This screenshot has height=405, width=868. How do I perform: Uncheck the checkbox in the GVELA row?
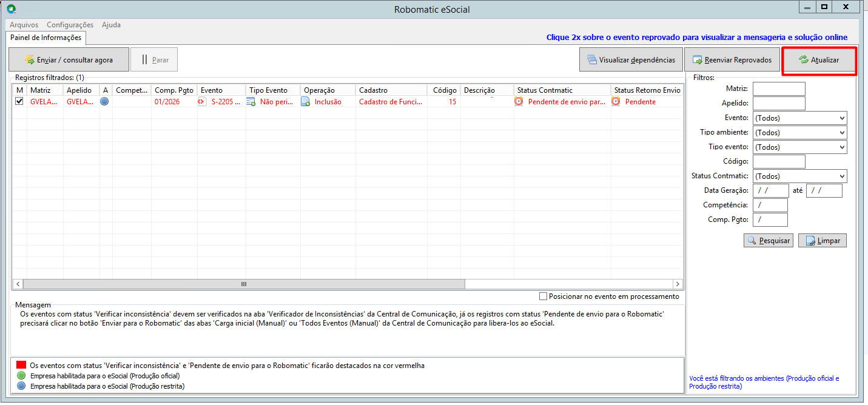(x=19, y=102)
